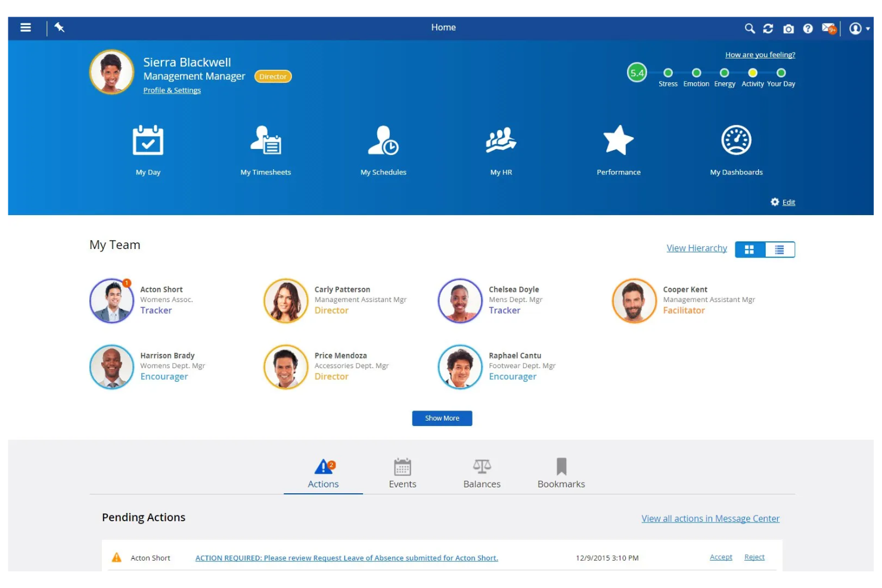882x588 pixels.
Task: Accept Acton Short's leave request
Action: coord(720,556)
